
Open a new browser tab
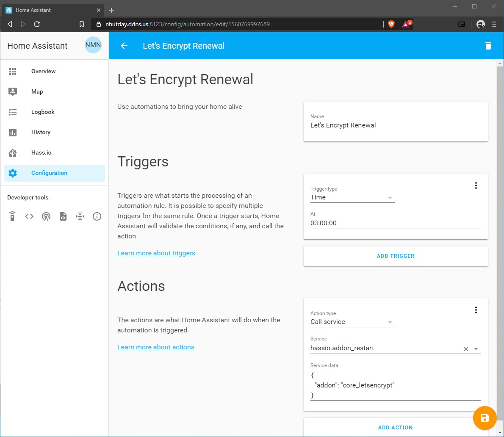pos(111,10)
